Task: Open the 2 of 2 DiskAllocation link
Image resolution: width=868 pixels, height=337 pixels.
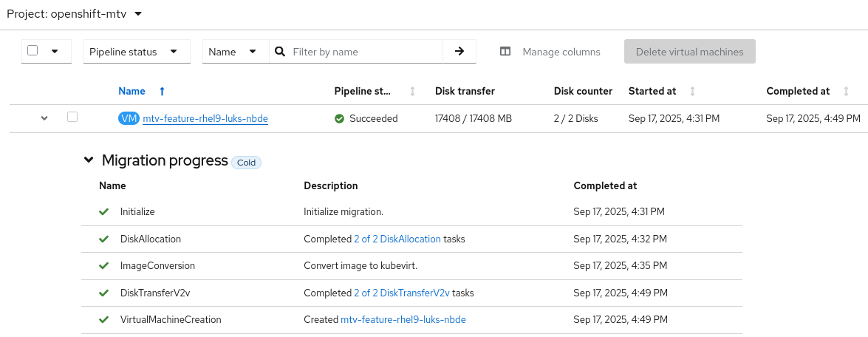Action: [397, 239]
